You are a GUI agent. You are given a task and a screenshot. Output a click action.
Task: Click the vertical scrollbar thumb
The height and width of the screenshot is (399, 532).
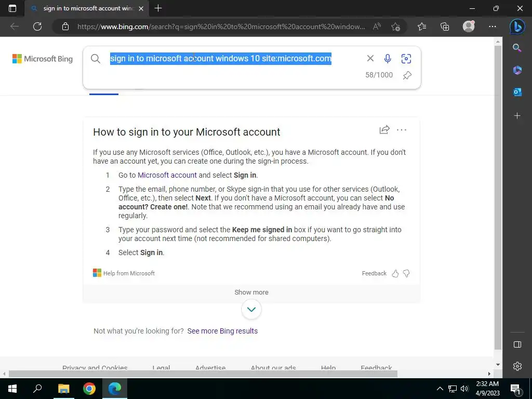click(498, 197)
